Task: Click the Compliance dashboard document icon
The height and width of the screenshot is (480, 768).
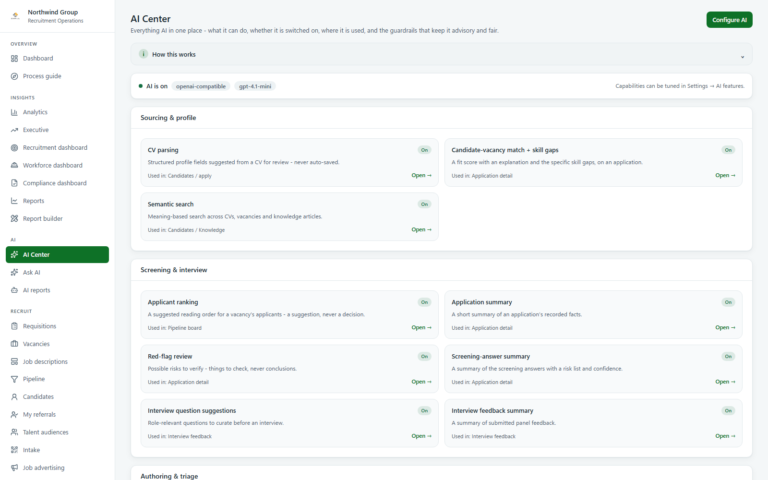Action: tap(14, 183)
